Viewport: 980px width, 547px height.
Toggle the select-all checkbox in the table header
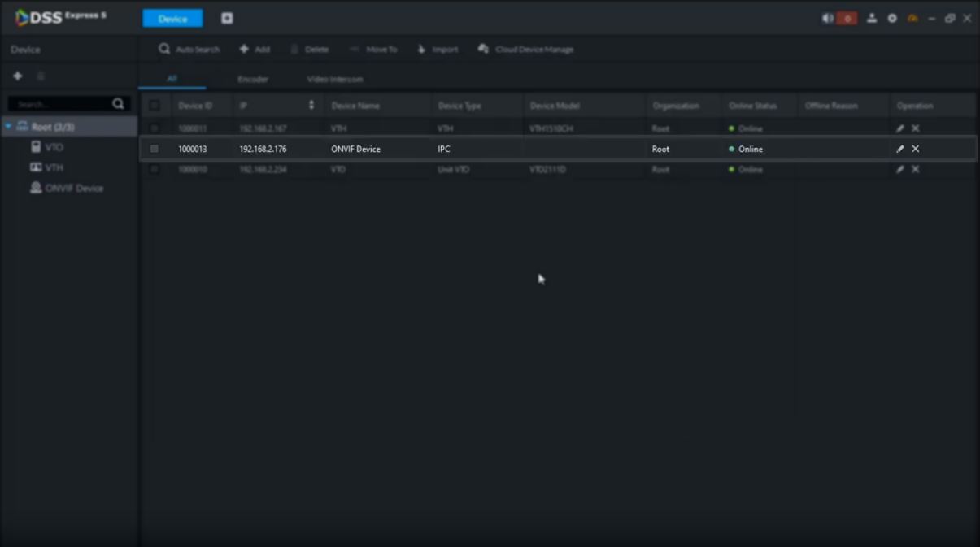tap(155, 106)
